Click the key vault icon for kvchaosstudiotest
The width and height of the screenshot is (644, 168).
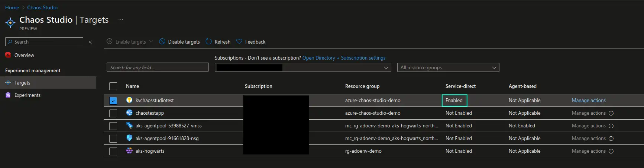129,100
